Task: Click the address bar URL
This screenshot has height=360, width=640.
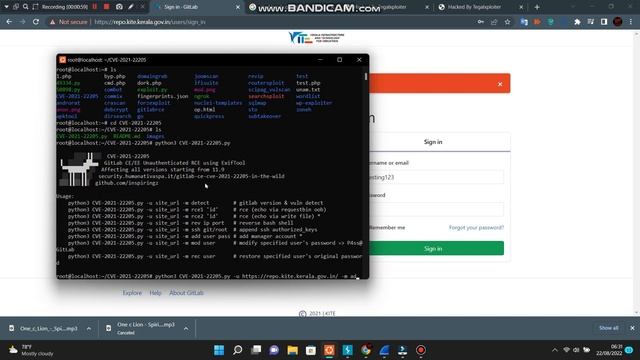Action: [x=150, y=22]
